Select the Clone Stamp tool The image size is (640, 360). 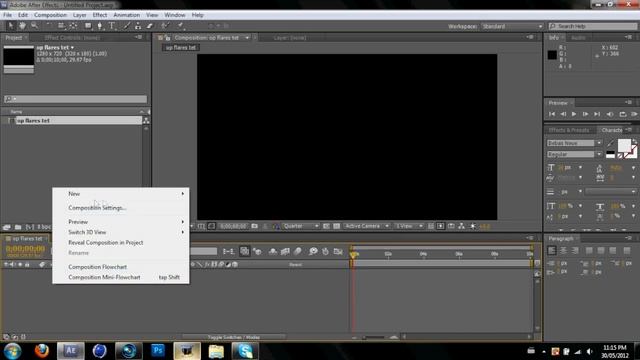pyautogui.click(x=138, y=26)
